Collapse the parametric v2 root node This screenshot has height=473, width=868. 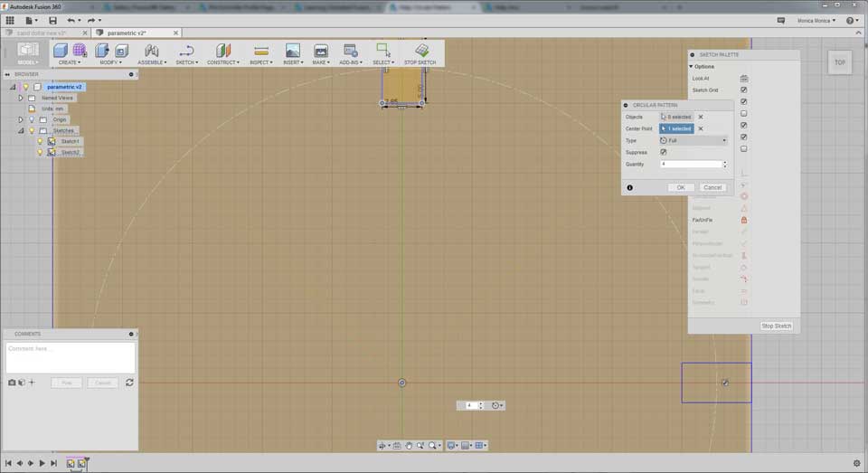click(13, 87)
